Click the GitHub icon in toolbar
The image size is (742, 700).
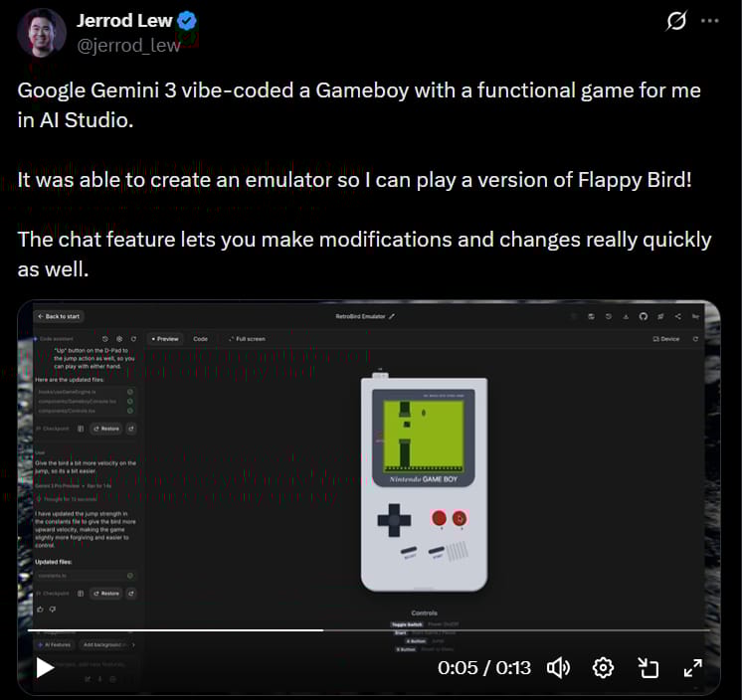(644, 316)
